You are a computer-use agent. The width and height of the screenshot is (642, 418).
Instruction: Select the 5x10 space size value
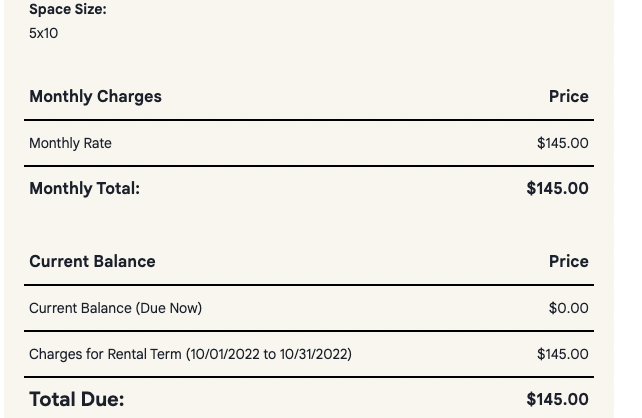[x=44, y=33]
